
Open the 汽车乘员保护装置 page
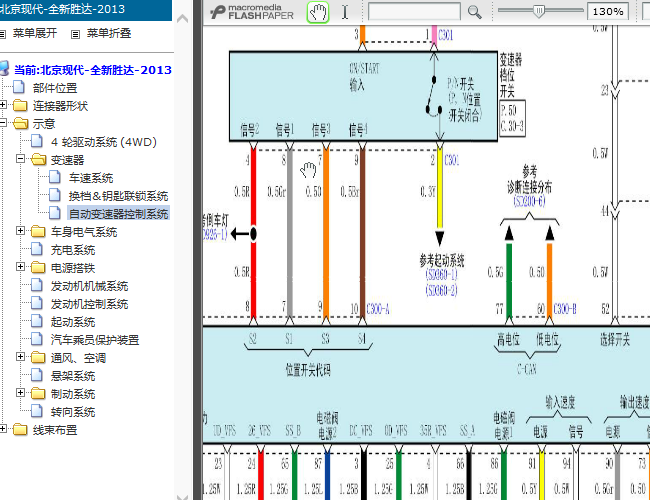click(95, 340)
